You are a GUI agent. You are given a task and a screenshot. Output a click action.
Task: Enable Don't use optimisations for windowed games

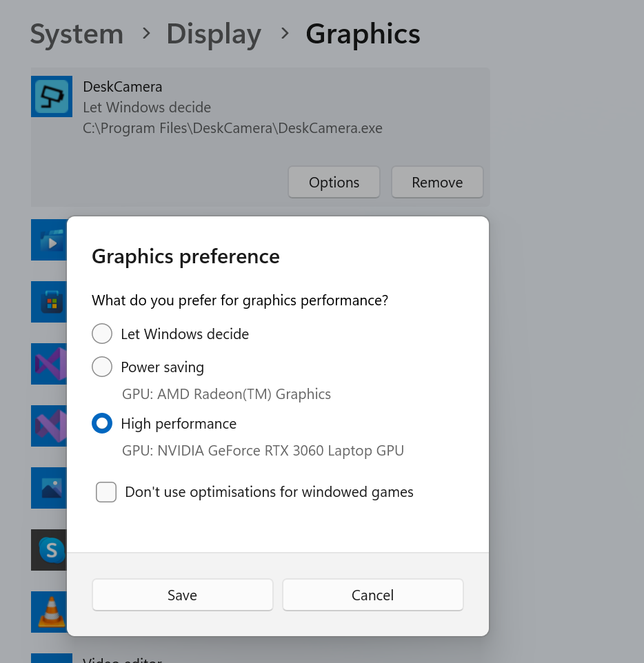tap(106, 492)
